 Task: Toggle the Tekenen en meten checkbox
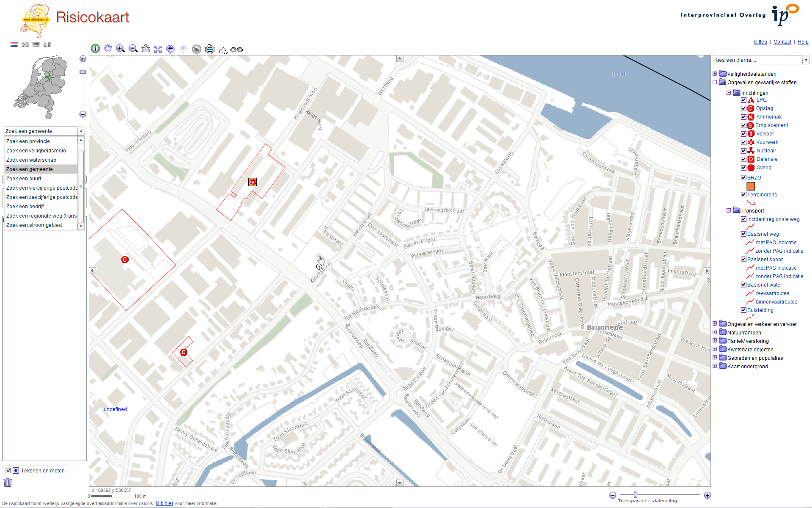[x=8, y=471]
